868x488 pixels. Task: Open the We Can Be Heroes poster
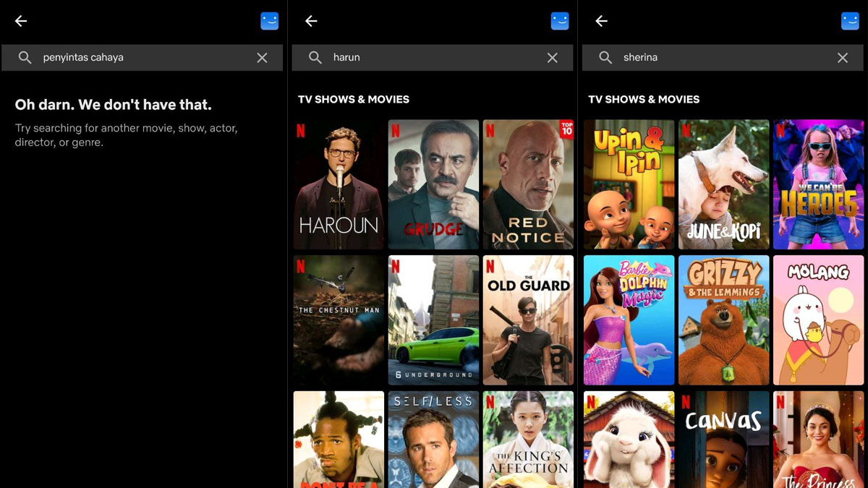[819, 184]
